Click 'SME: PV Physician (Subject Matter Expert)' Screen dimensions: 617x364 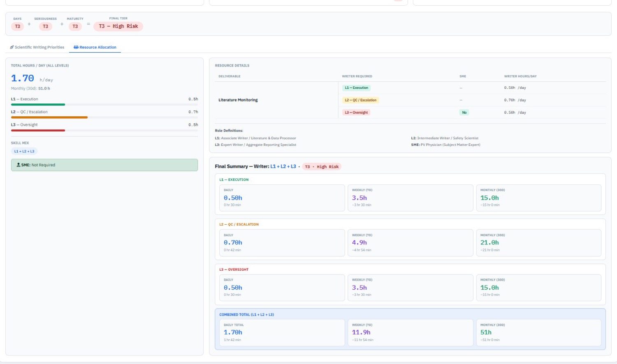[x=445, y=145]
